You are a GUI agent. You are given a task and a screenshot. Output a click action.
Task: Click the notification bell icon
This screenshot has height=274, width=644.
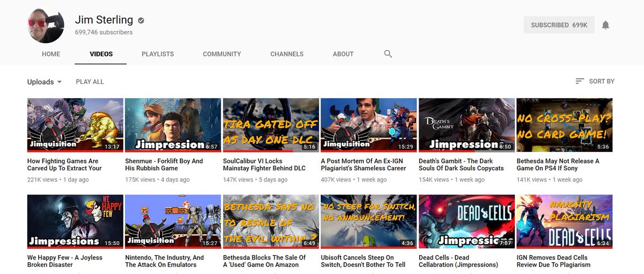605,25
